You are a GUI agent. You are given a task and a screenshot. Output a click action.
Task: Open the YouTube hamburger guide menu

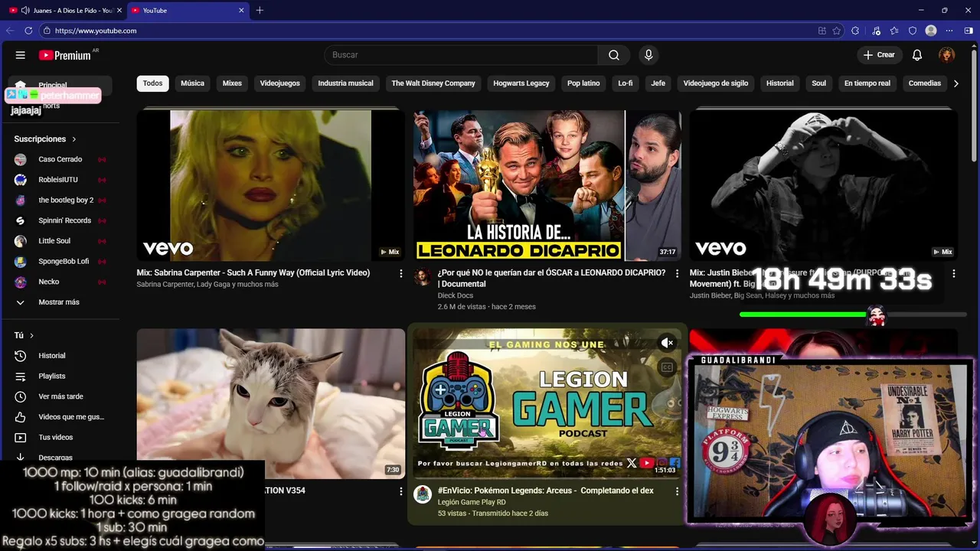coord(21,55)
